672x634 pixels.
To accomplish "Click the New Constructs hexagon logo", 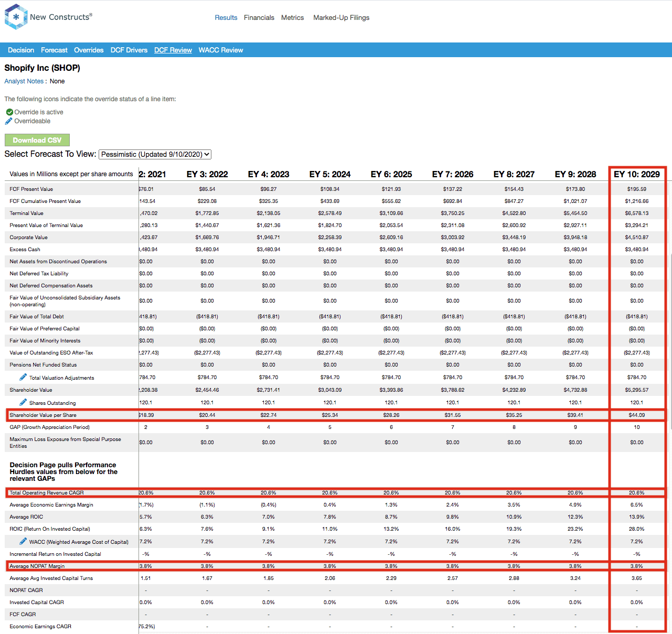I will [x=16, y=17].
